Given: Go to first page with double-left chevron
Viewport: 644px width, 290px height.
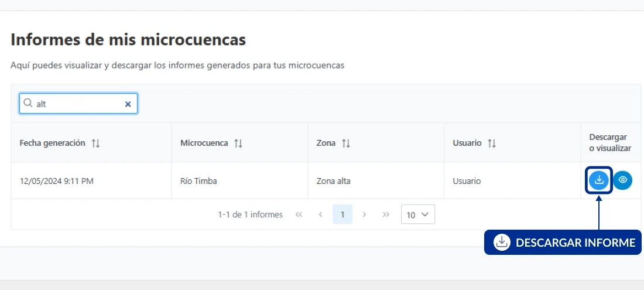Looking at the screenshot, I should 299,214.
